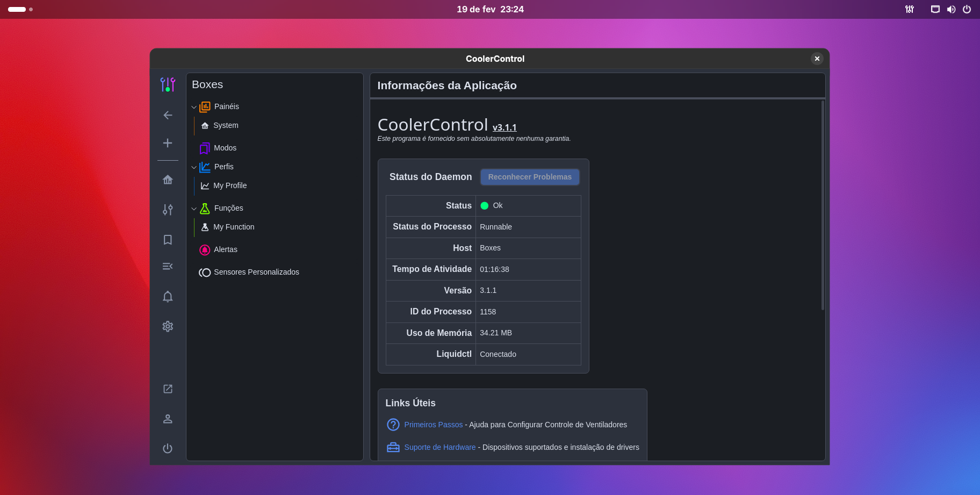Screen dimensions: 980x495
Task: Open Sensores Personalizados menu item
Action: click(256, 272)
